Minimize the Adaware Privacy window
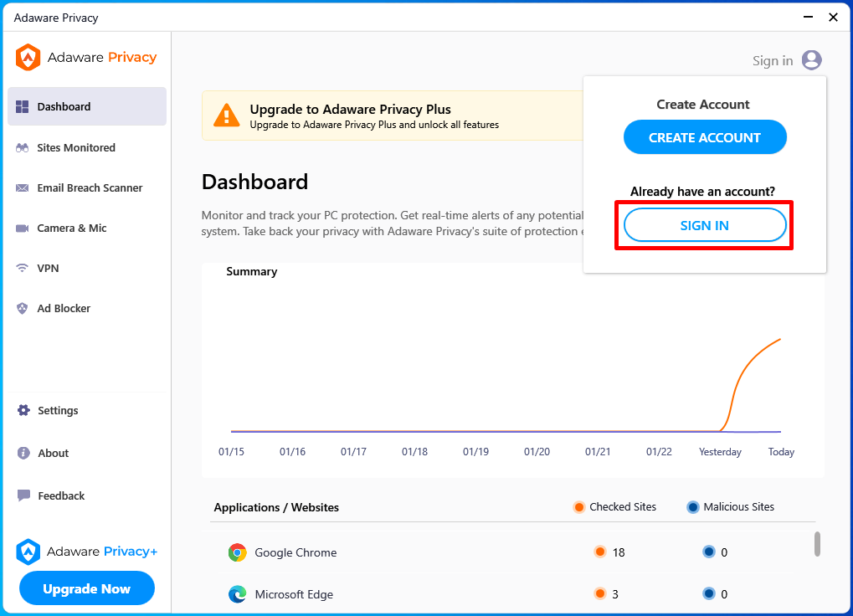 [808, 18]
